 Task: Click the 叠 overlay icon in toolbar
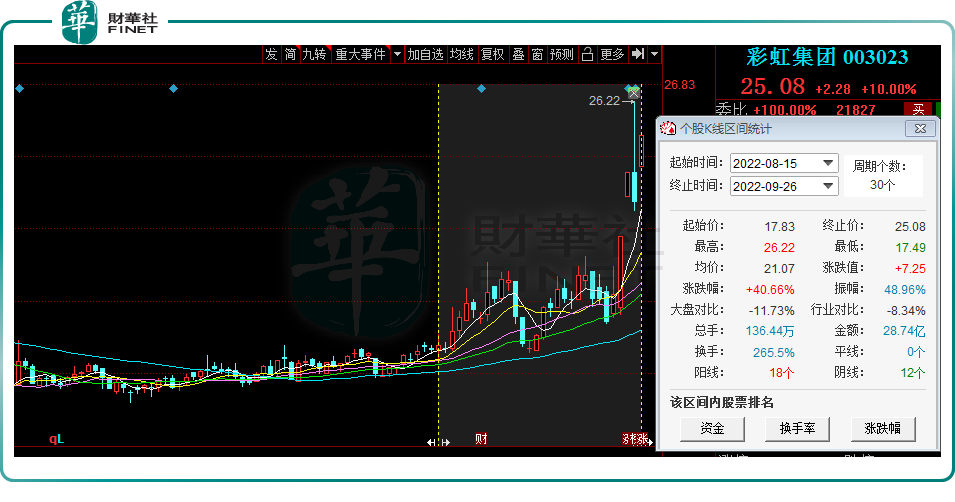click(518, 54)
